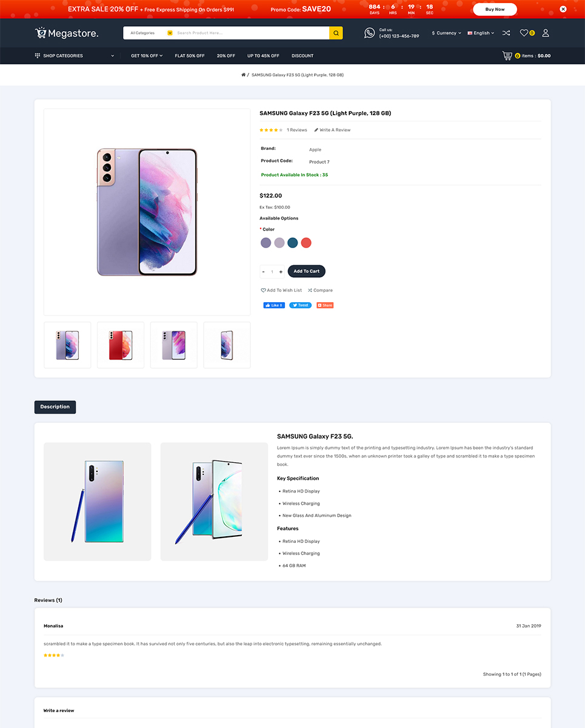Click the Write A Review link
Viewport: 585px width, 728px height.
[332, 130]
